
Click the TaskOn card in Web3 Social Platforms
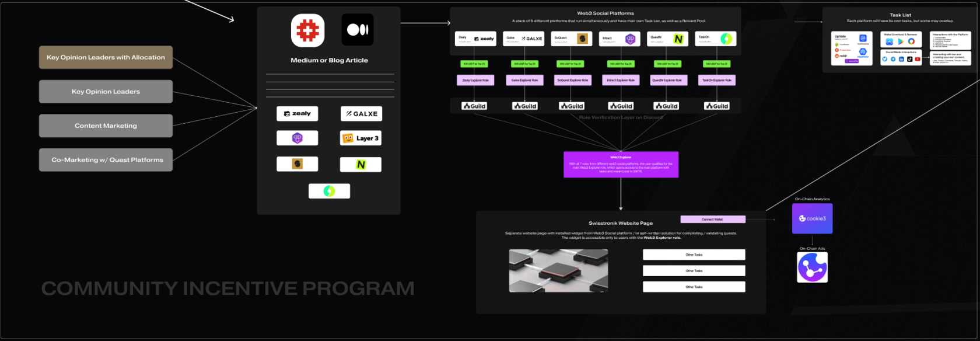pos(715,39)
